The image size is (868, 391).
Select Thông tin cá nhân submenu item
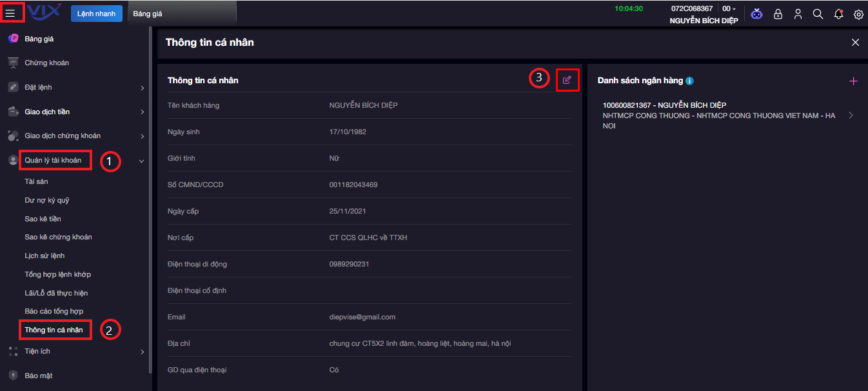tap(54, 330)
